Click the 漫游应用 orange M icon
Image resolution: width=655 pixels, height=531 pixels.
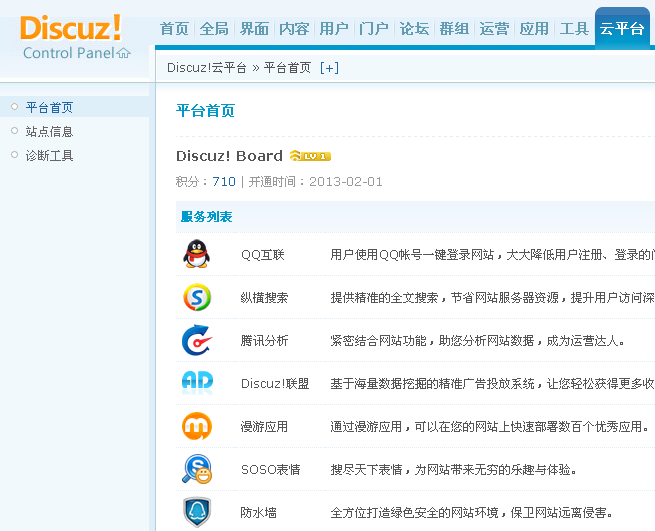[x=197, y=426]
